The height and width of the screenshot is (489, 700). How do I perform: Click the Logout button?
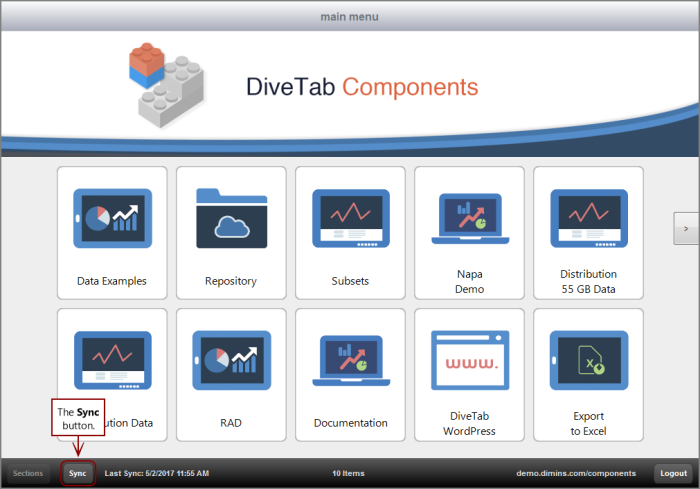tap(674, 473)
